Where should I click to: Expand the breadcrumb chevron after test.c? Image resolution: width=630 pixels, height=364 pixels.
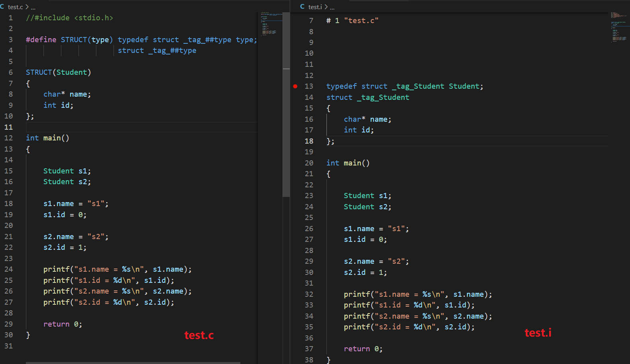pyautogui.click(x=27, y=7)
